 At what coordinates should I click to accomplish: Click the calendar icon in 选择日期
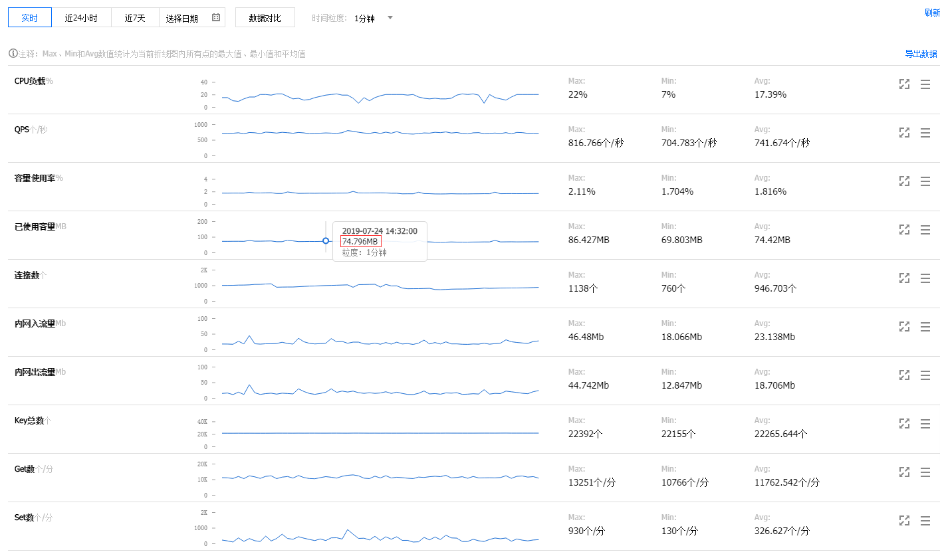(216, 18)
